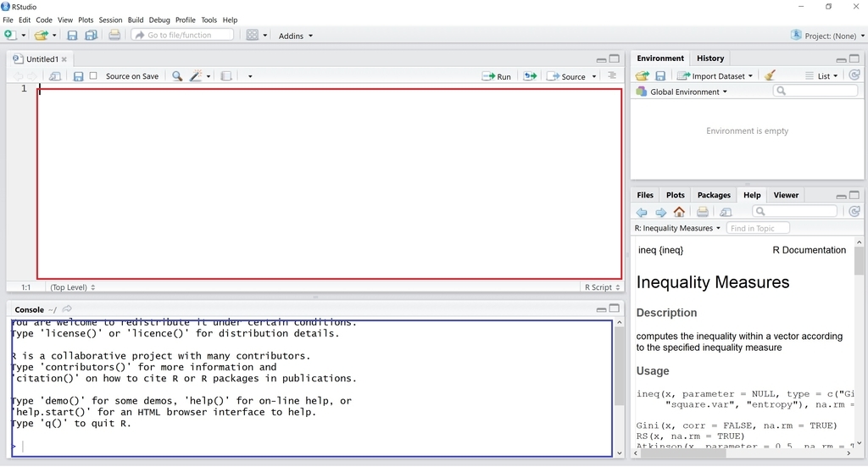Open the Code menu
This screenshot has width=868, height=467.
click(44, 20)
